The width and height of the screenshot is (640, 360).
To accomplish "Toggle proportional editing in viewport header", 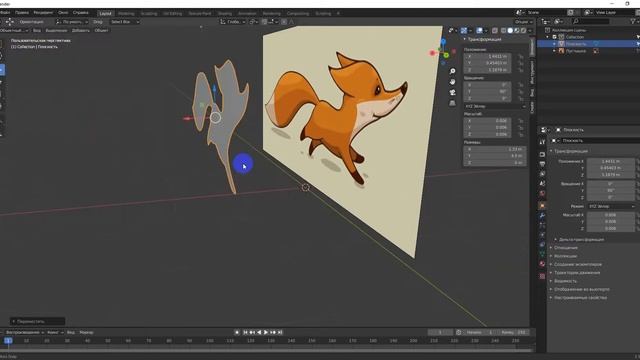I will [x=284, y=22].
